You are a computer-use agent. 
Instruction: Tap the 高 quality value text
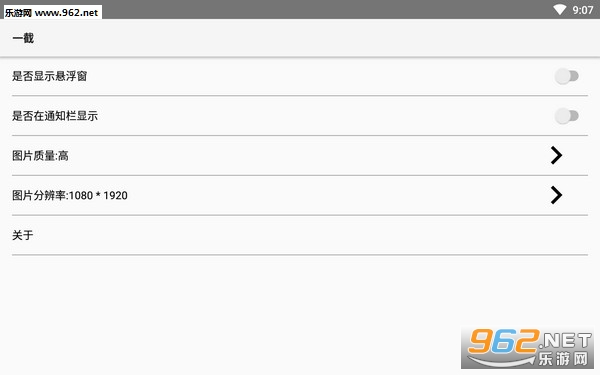[x=63, y=156]
